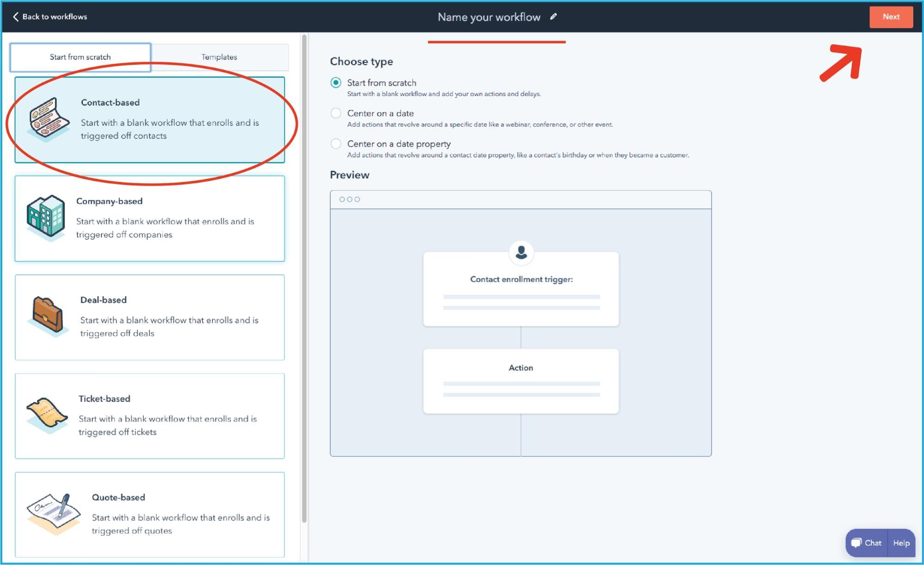Choose the Quote-based workflow card
The height and width of the screenshot is (565, 924).
[x=150, y=515]
